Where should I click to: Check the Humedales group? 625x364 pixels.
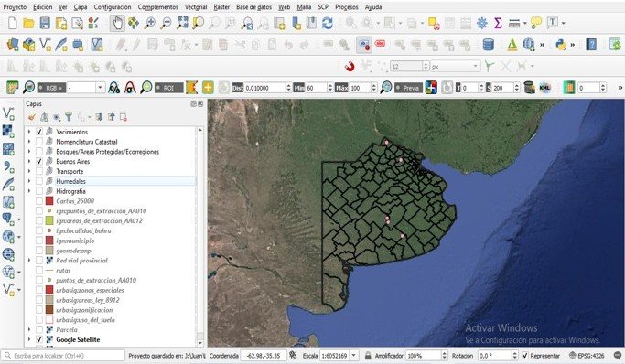coord(39,181)
